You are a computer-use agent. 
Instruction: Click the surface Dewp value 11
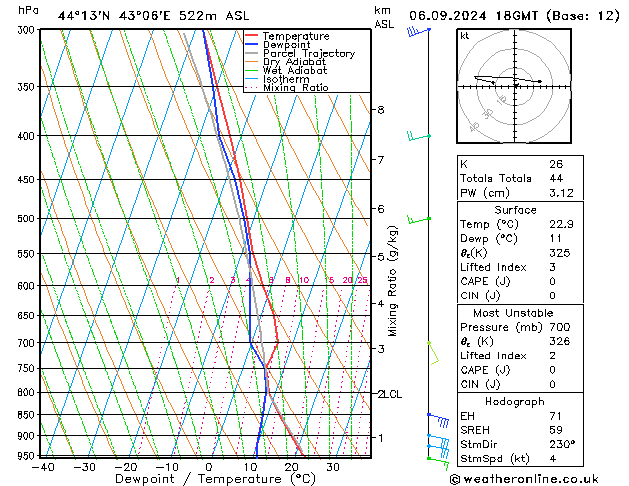click(556, 239)
